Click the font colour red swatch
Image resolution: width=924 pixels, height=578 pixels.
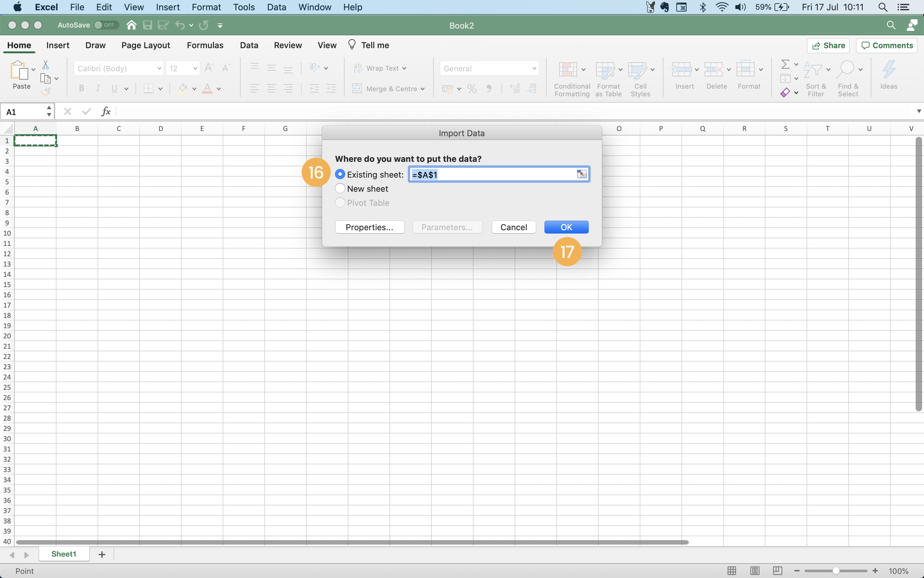click(207, 89)
